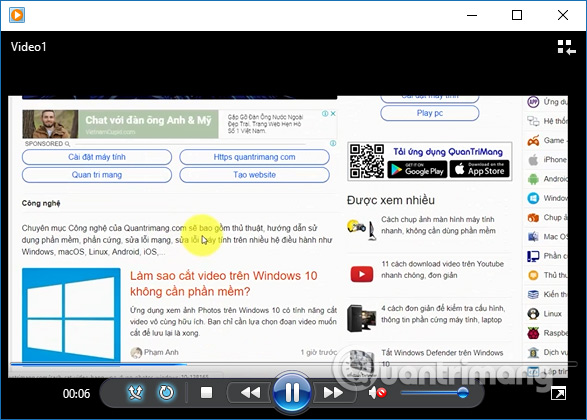This screenshot has height=420, width=587.
Task: Click the Windows 10 logo thumbnail
Action: [71, 315]
